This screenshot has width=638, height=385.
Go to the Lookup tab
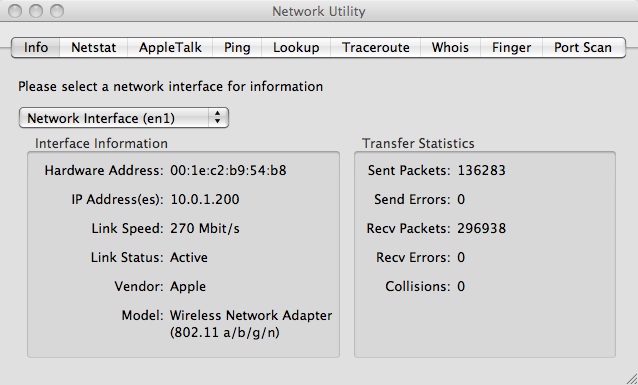pyautogui.click(x=296, y=48)
